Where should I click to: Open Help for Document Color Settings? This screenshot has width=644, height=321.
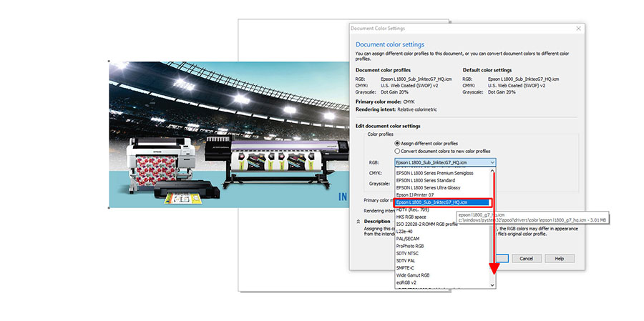(560, 259)
